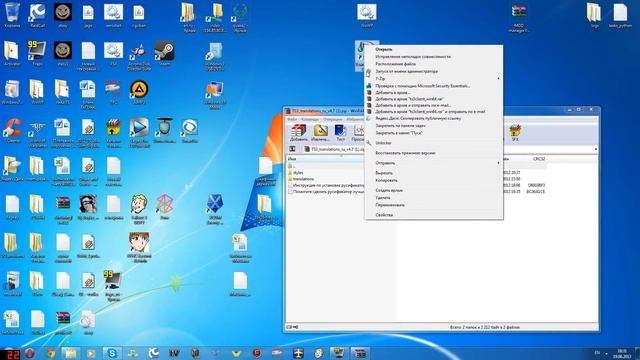Open the blue play-arrow media player icon
Screen dimensions: 640x360
tap(139, 131)
